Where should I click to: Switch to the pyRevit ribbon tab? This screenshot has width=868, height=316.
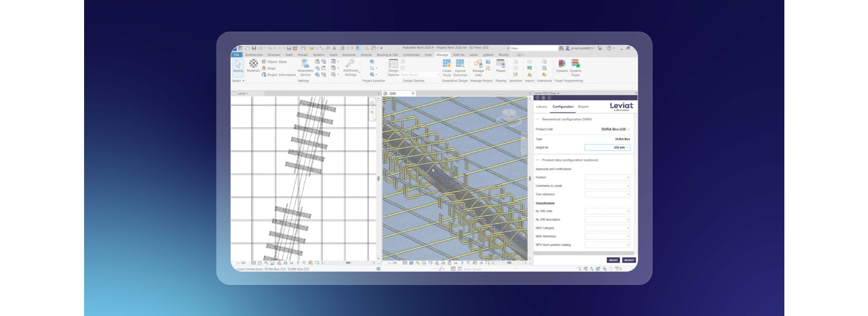click(488, 55)
